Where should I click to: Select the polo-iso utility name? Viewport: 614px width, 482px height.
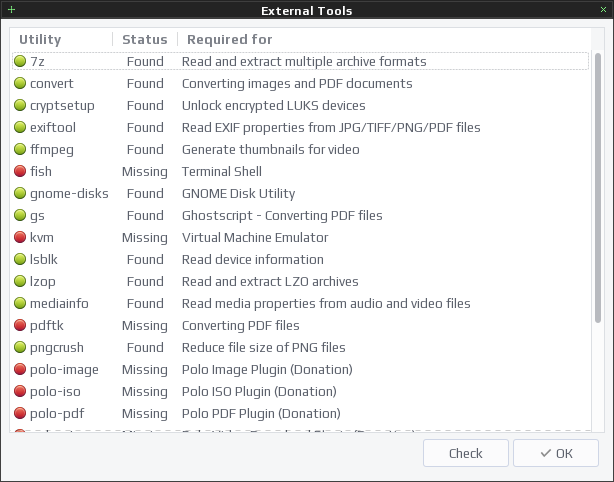click(55, 392)
